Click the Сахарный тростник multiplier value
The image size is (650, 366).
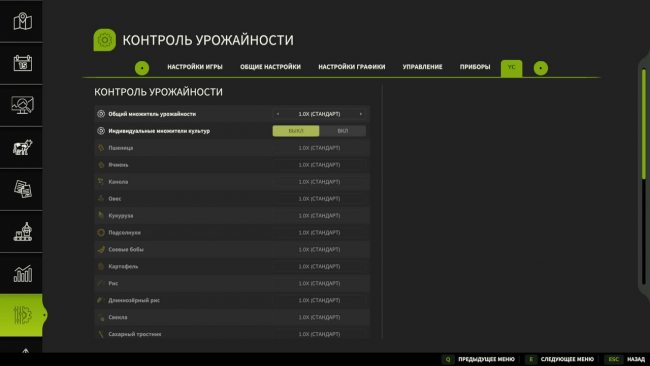(319, 334)
